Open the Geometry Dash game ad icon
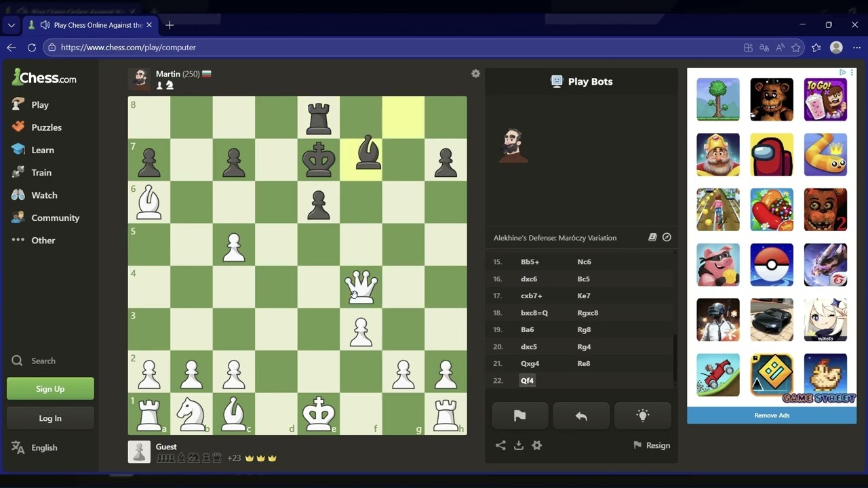 772,375
